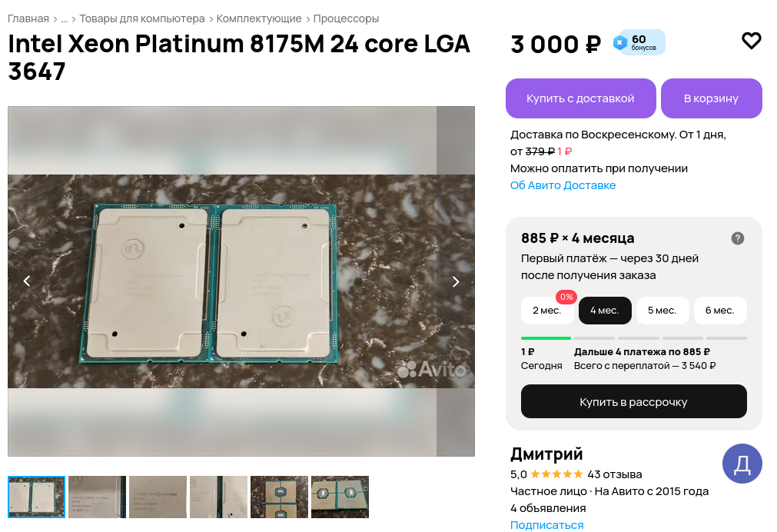Open the last photo thumbnail

point(340,497)
